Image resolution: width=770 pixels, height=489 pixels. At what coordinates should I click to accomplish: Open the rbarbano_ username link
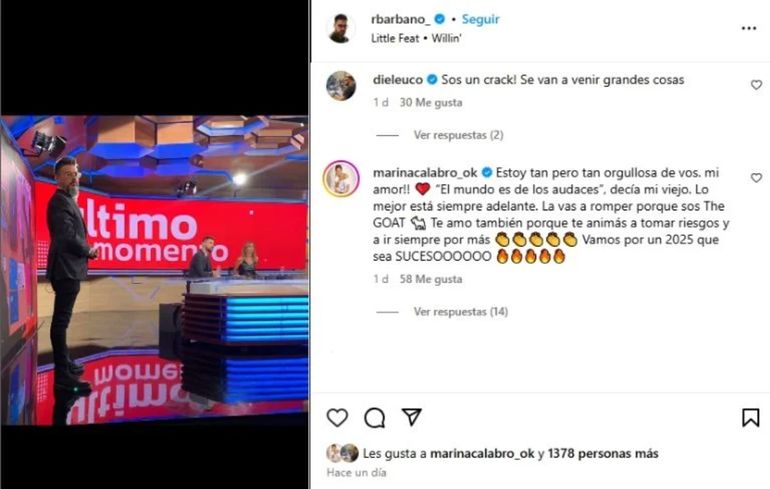(x=401, y=19)
